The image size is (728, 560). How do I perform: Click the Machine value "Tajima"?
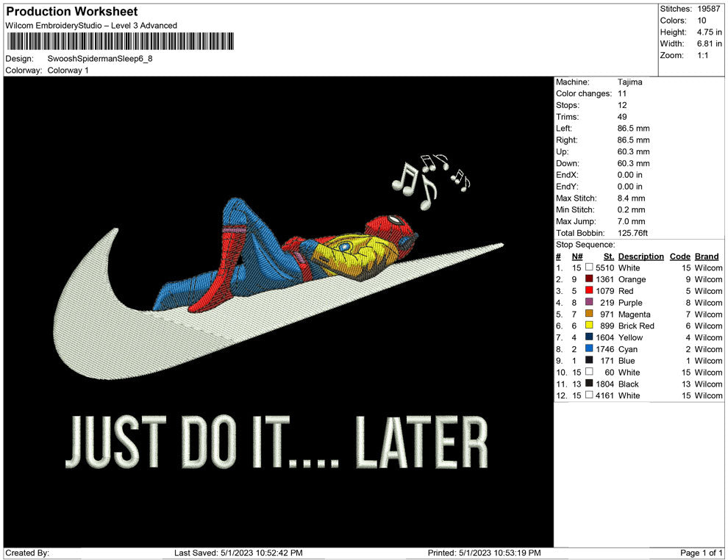pos(629,82)
